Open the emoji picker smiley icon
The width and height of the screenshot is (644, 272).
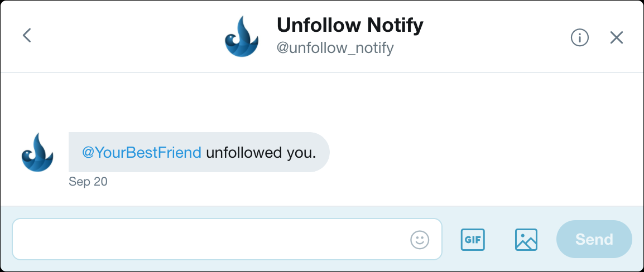click(420, 240)
